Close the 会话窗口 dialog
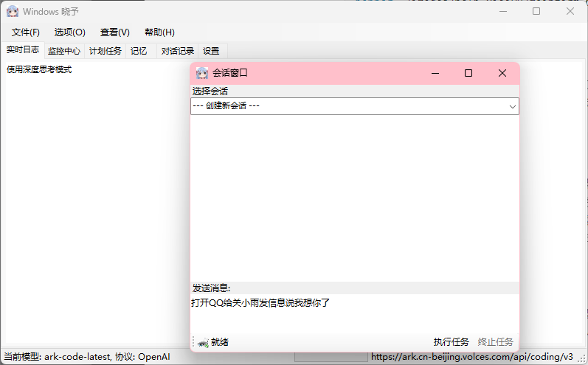 click(x=502, y=73)
